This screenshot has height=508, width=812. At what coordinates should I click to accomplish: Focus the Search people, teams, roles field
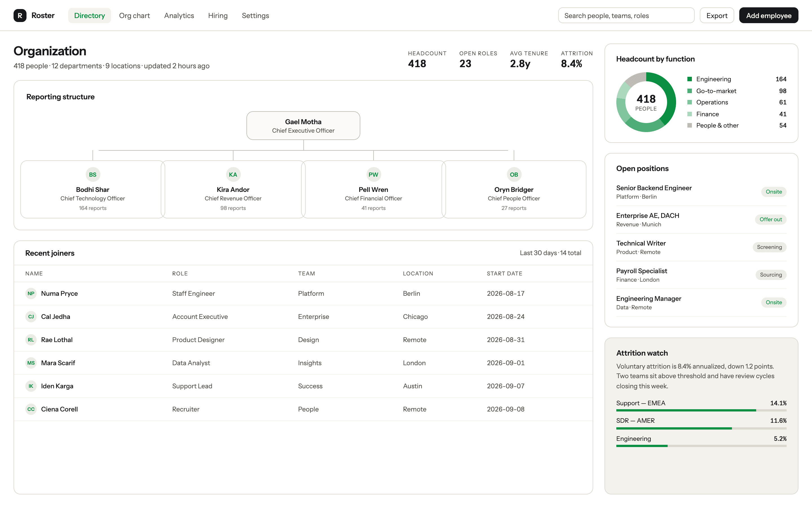(x=626, y=16)
